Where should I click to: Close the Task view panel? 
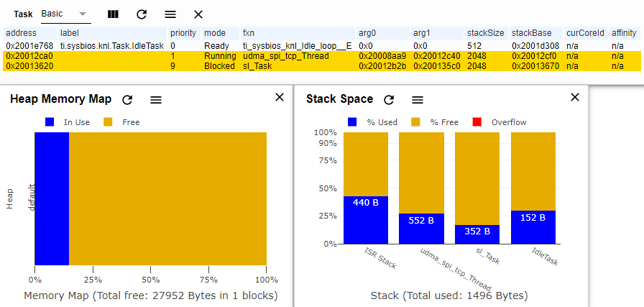pos(198,14)
